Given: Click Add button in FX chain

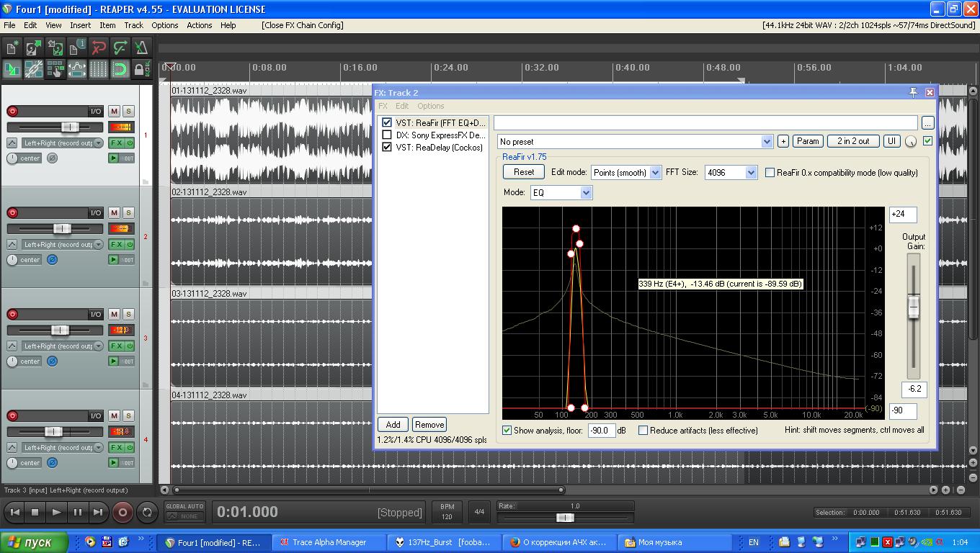Looking at the screenshot, I should click(x=393, y=425).
